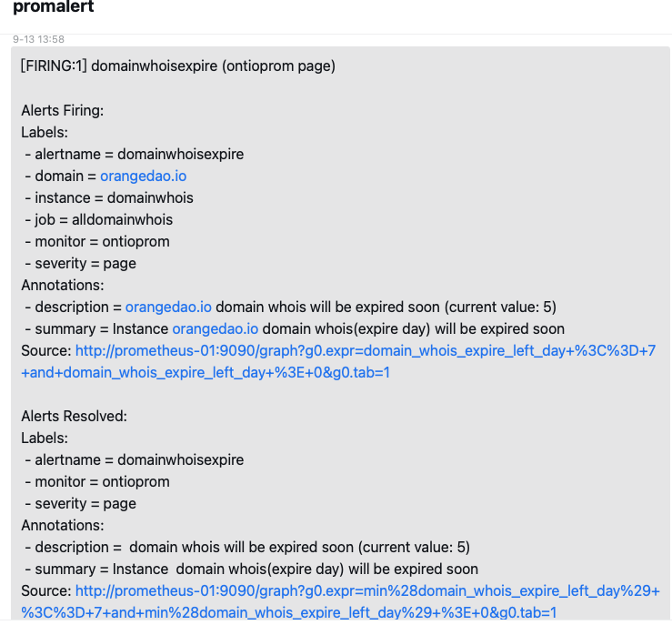Viewport: 672px width, 625px height.
Task: Click the 9-13 13:58 message timestamp
Action: (38, 39)
